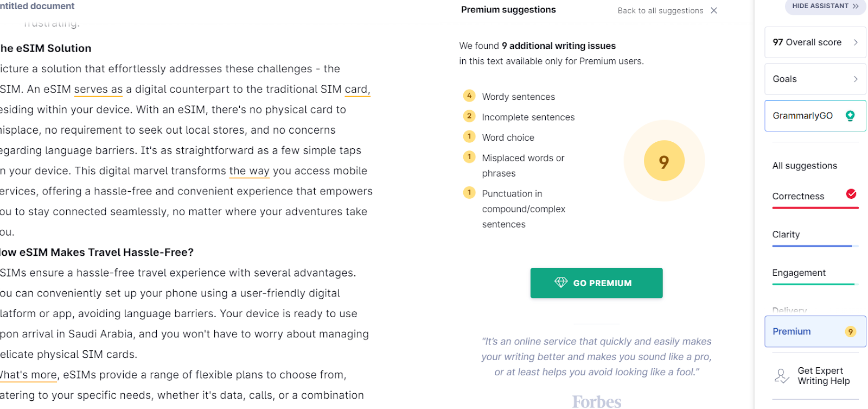Screen dimensions: 868x409
Task: Click the Get Expert Writing Help icon
Action: [x=782, y=376]
